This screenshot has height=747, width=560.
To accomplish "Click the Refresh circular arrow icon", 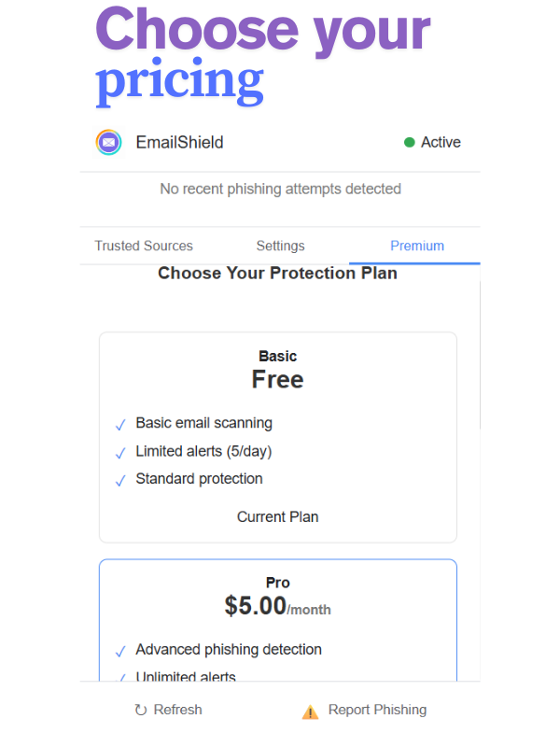I will [141, 710].
